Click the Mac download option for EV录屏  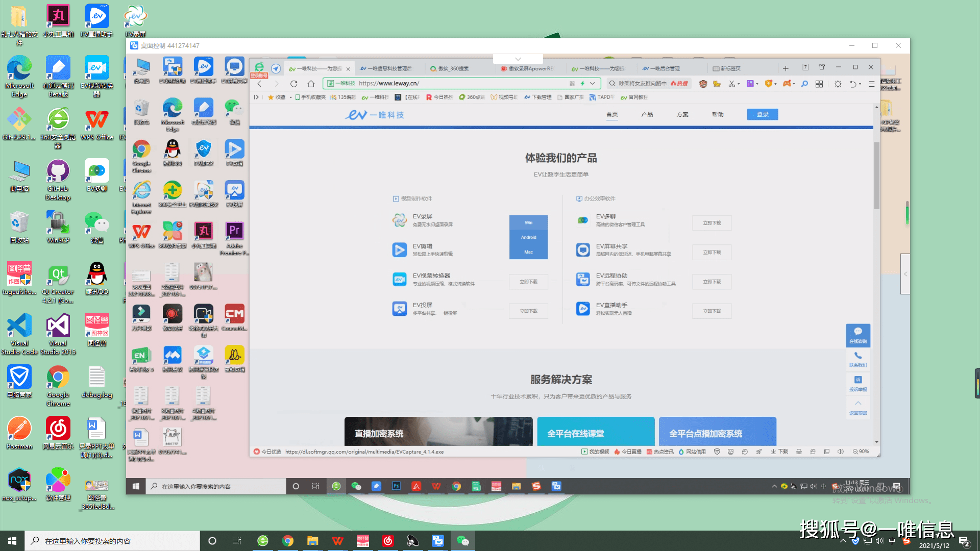(528, 252)
